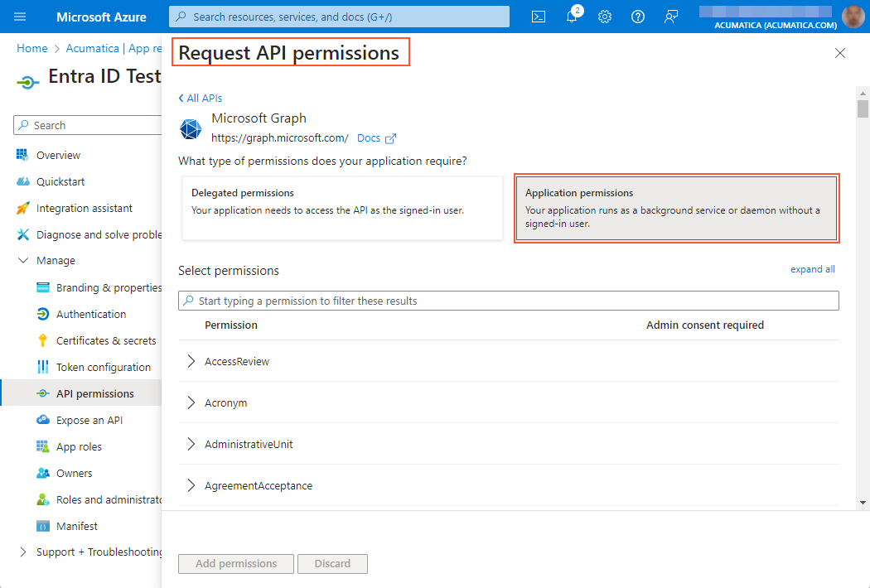Open Authentication in the sidebar menu

coord(91,314)
